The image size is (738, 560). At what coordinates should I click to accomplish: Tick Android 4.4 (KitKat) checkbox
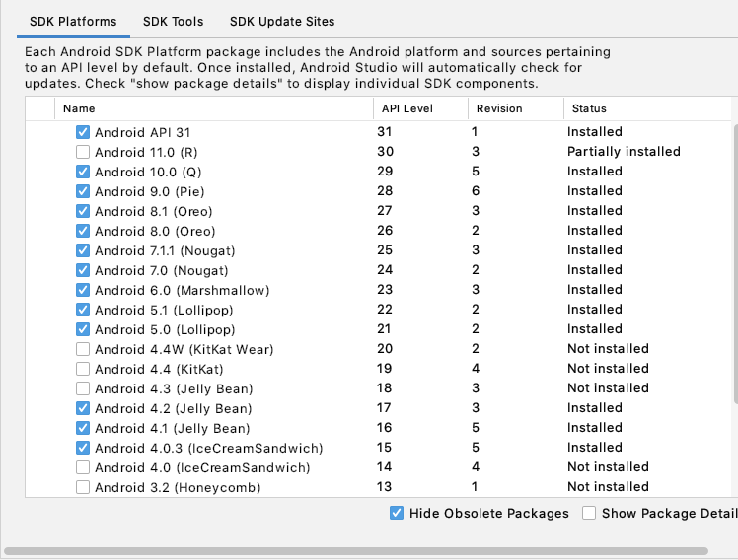coord(83,369)
